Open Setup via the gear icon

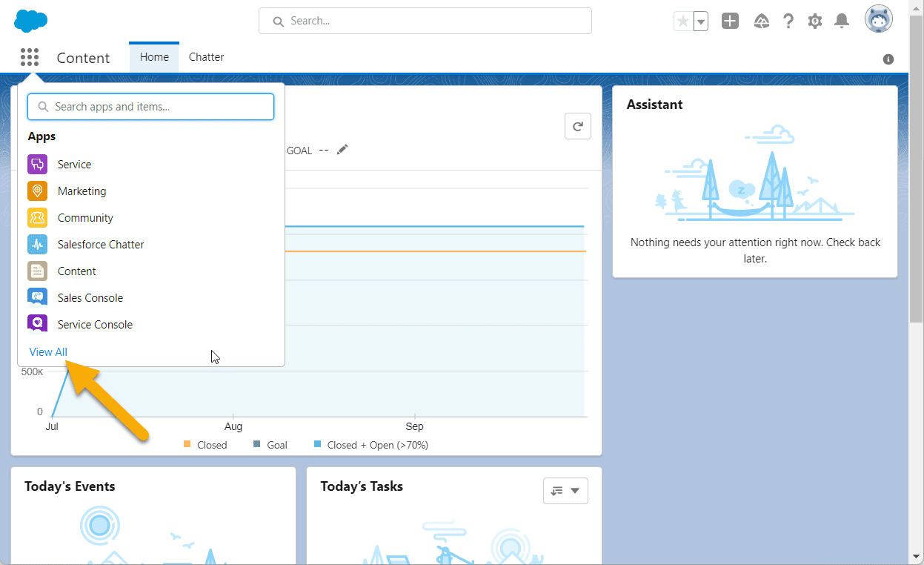click(x=814, y=21)
